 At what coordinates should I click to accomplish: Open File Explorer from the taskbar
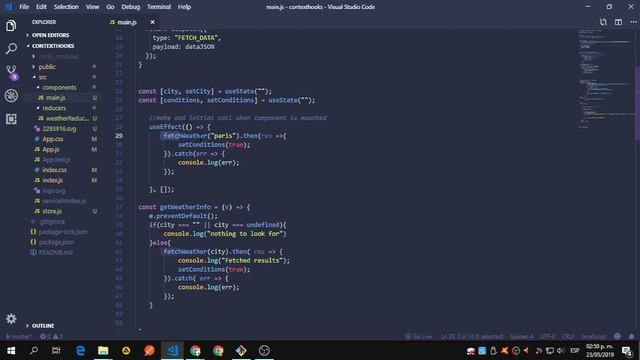(103, 351)
